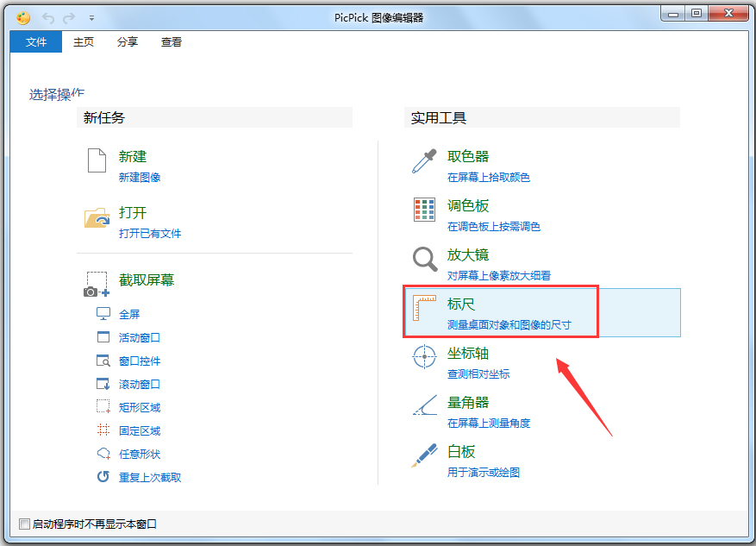Click the 坐标轴 crosshair icon
Viewport: 756px width, 546px height.
(x=424, y=357)
